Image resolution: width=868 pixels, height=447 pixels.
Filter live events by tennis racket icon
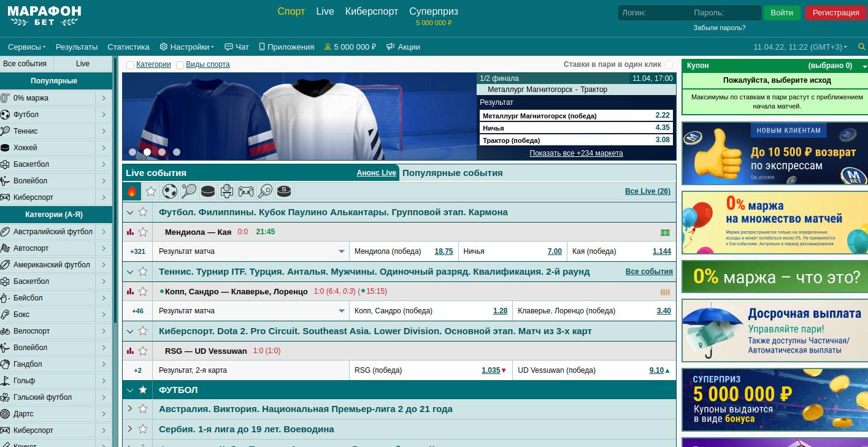(x=189, y=191)
